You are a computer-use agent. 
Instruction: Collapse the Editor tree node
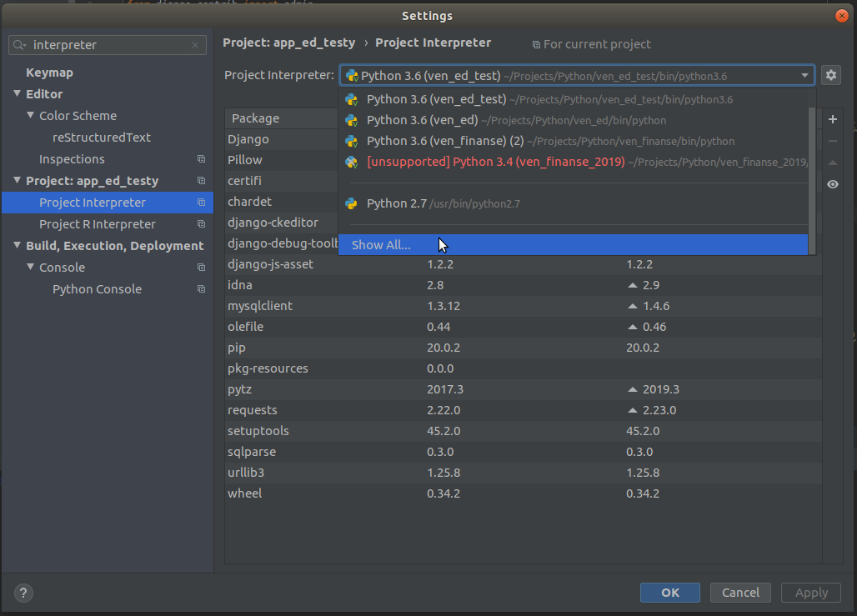coord(17,93)
